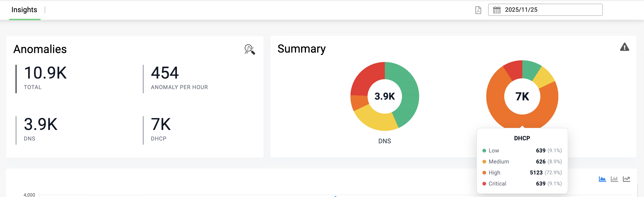Viewport: 644px width, 197px height.
Task: Export the dashboard report as PDF
Action: pos(478,10)
